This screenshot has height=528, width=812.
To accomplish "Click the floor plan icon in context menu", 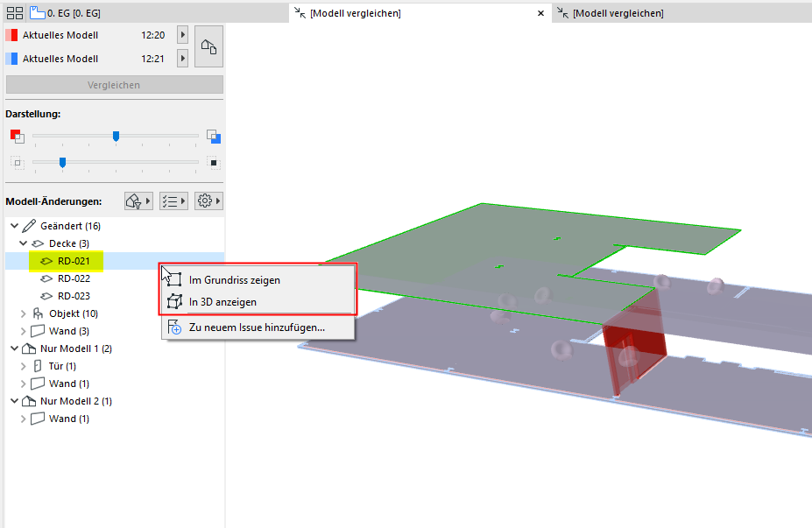I will point(174,279).
